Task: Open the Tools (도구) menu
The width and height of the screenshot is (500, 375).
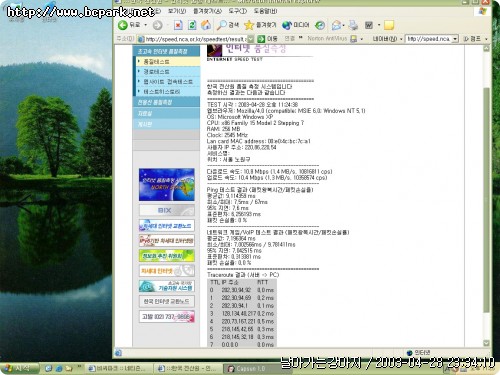Action: (237, 11)
